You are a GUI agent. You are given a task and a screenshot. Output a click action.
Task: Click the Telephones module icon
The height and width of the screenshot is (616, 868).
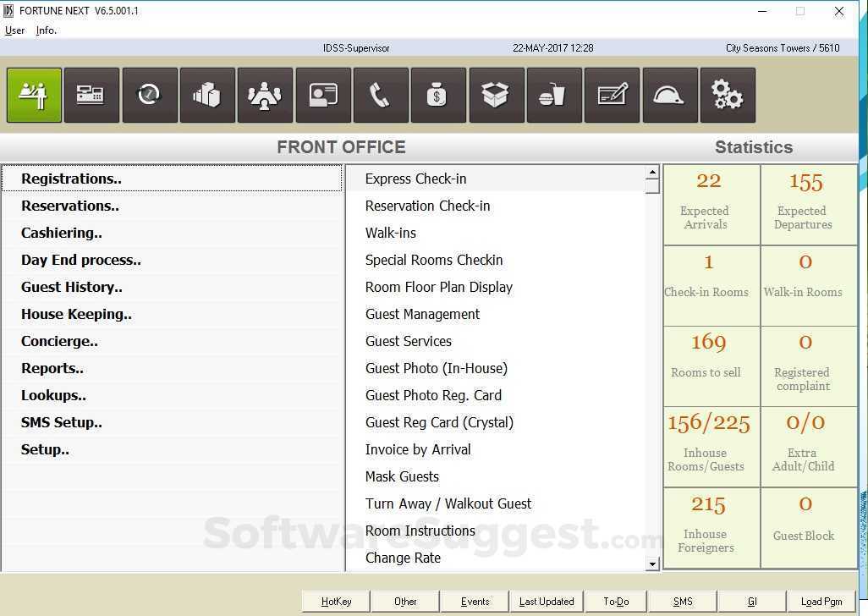[x=381, y=95]
